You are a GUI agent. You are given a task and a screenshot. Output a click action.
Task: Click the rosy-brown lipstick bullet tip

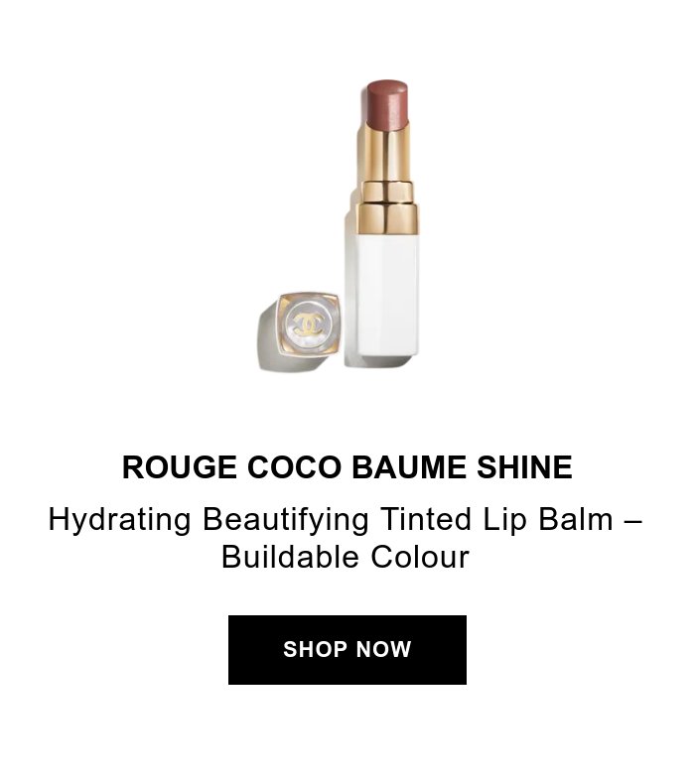(x=387, y=104)
